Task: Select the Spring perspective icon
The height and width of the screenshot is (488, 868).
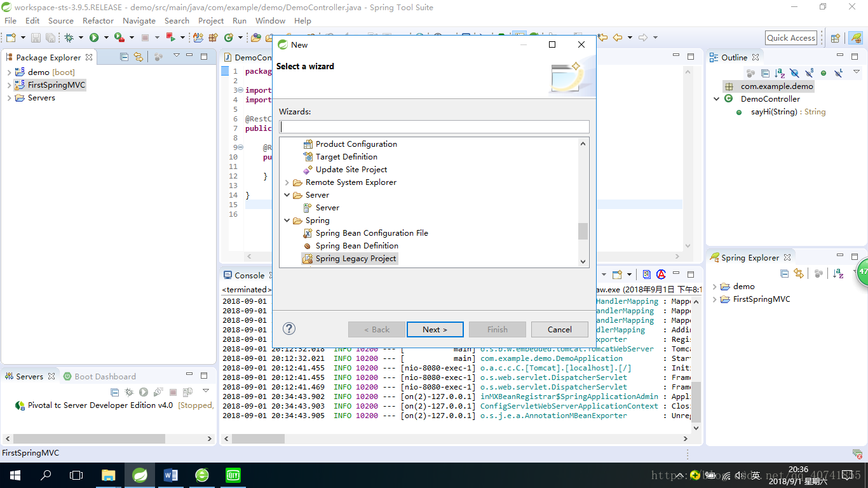Action: [x=855, y=38]
